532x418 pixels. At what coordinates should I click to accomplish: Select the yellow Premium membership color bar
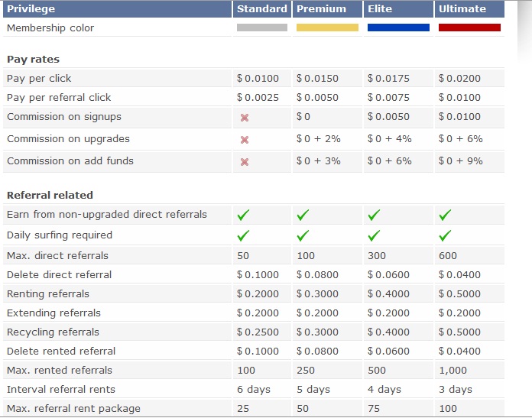[327, 28]
